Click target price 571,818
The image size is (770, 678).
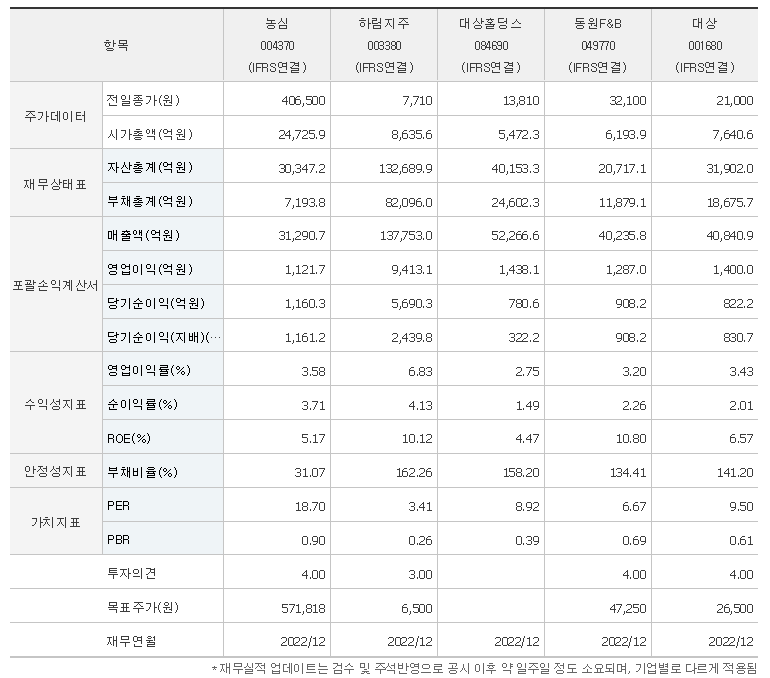pyautogui.click(x=303, y=608)
